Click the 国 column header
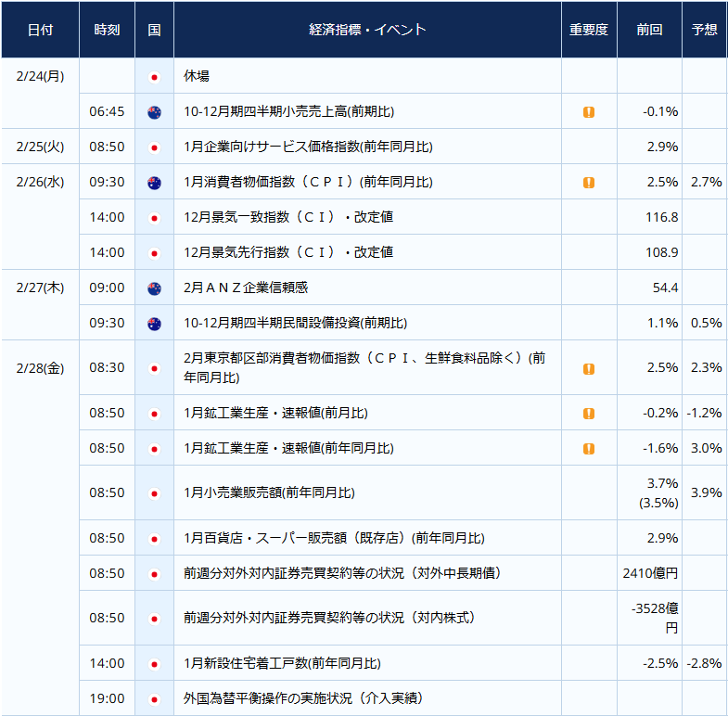Image resolution: width=728 pixels, height=716 pixels. (x=154, y=30)
